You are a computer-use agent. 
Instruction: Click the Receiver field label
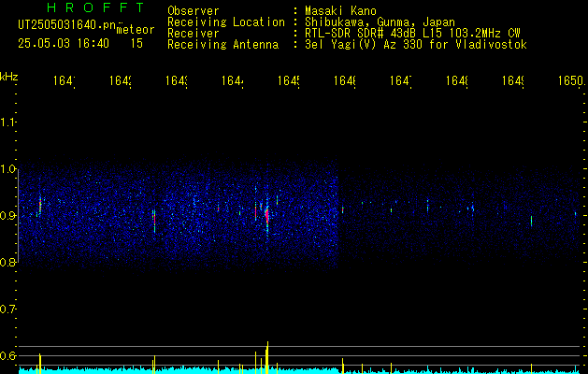(194, 34)
